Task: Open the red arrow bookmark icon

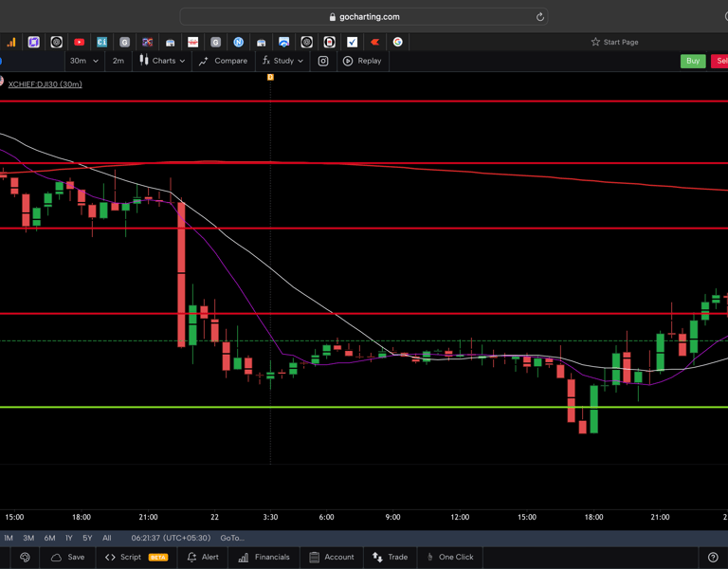Action: click(x=374, y=43)
